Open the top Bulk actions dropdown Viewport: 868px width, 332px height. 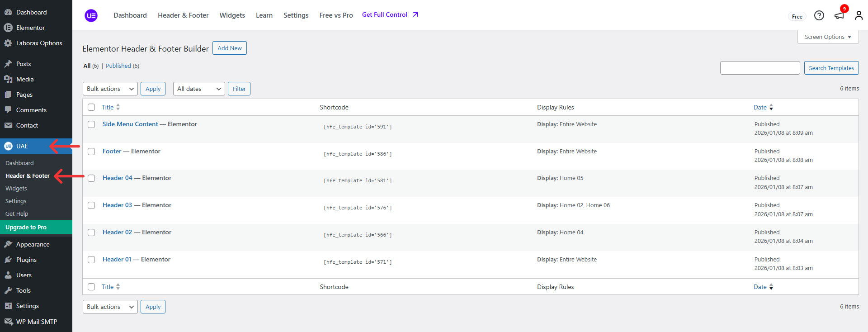(110, 89)
